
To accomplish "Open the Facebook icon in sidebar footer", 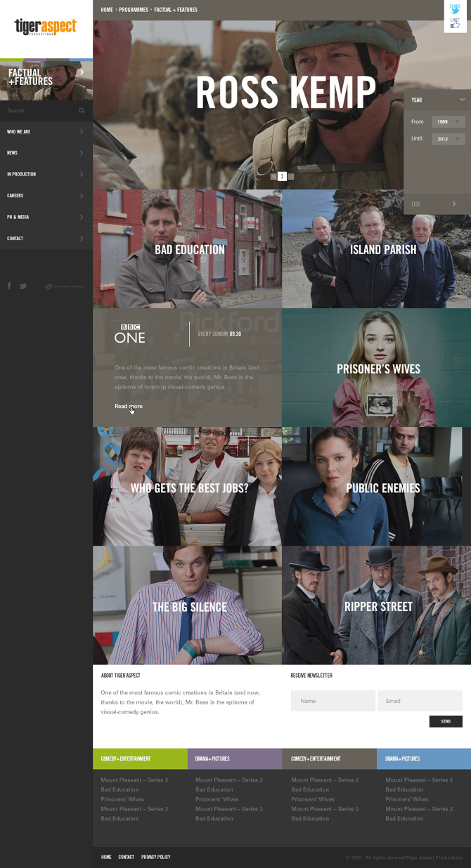I will 9,286.
